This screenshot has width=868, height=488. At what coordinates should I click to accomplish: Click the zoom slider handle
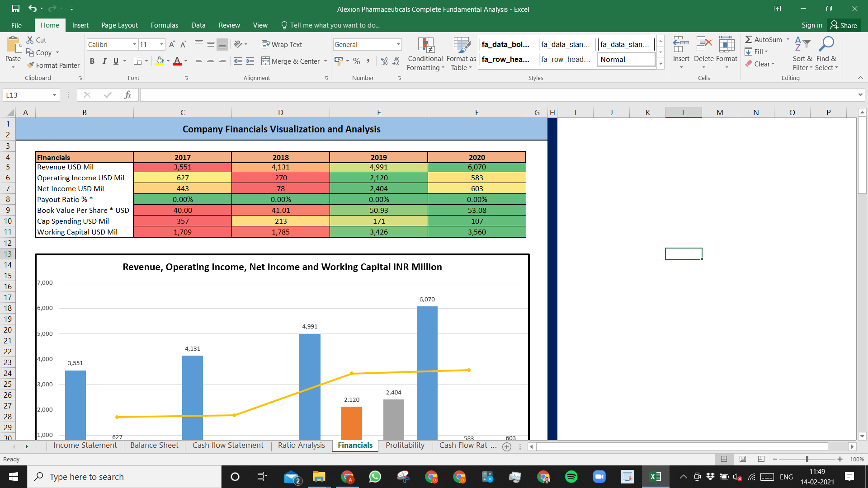(807, 459)
